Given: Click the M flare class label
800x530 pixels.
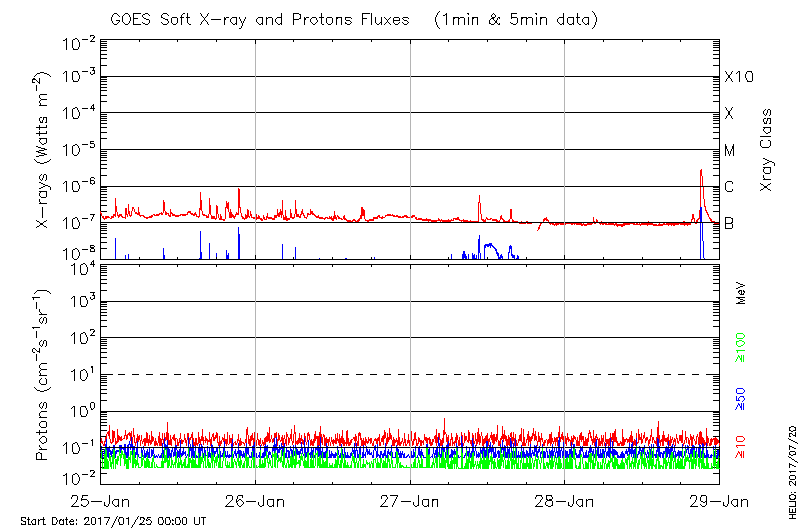Looking at the screenshot, I should point(730,151).
